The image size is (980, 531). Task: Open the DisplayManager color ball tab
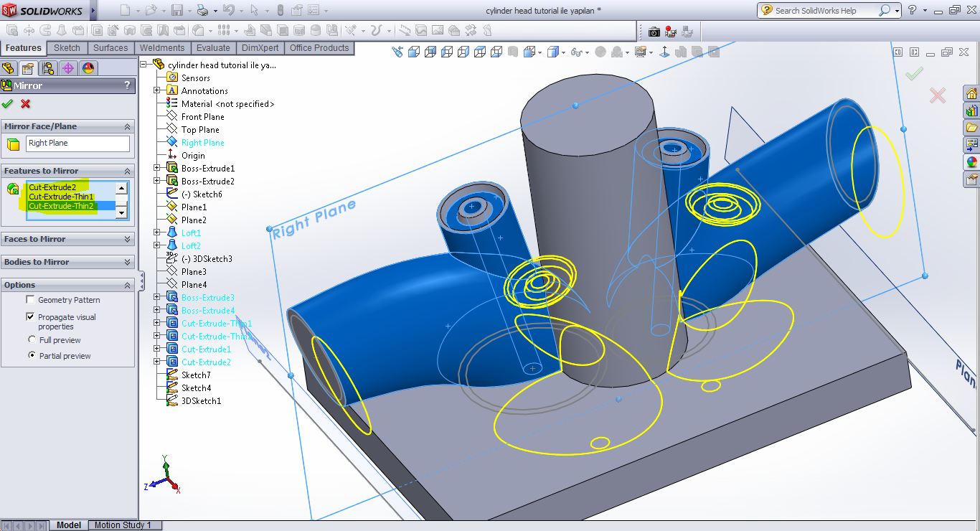click(x=88, y=68)
